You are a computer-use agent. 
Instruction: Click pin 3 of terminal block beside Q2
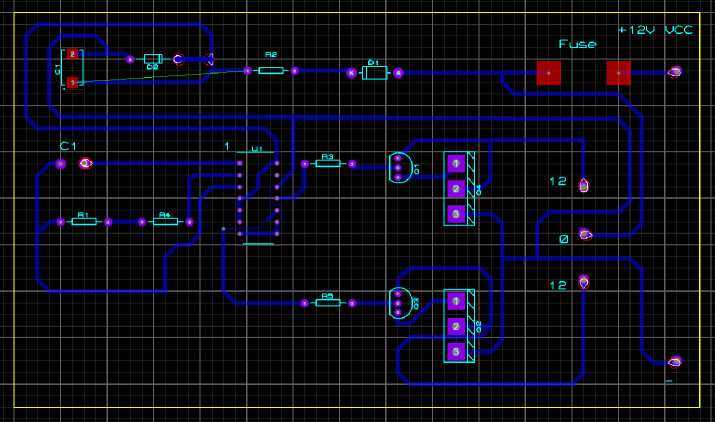[456, 351]
